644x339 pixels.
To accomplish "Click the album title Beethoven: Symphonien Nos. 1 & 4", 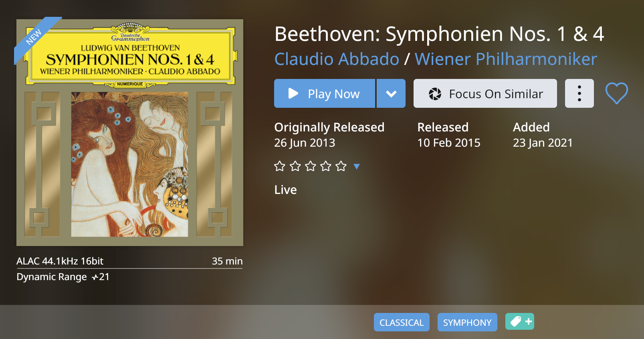I will (x=439, y=34).
